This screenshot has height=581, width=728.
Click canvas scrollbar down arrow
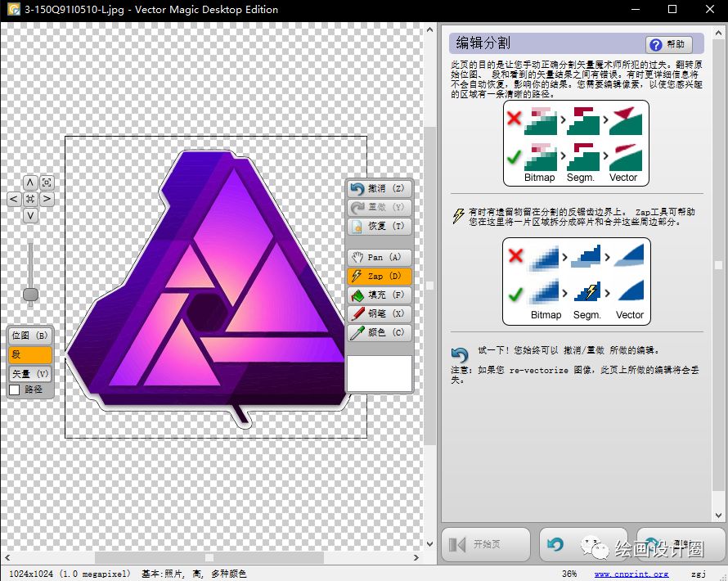pyautogui.click(x=430, y=544)
